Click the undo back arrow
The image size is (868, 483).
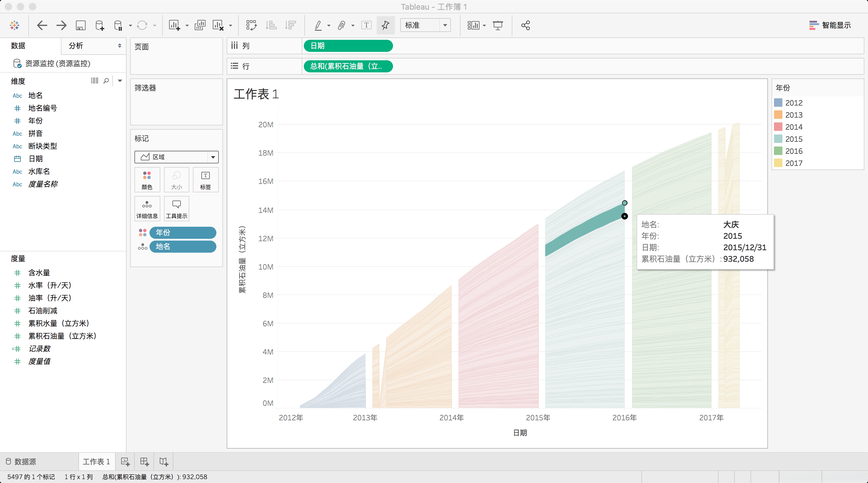[42, 25]
